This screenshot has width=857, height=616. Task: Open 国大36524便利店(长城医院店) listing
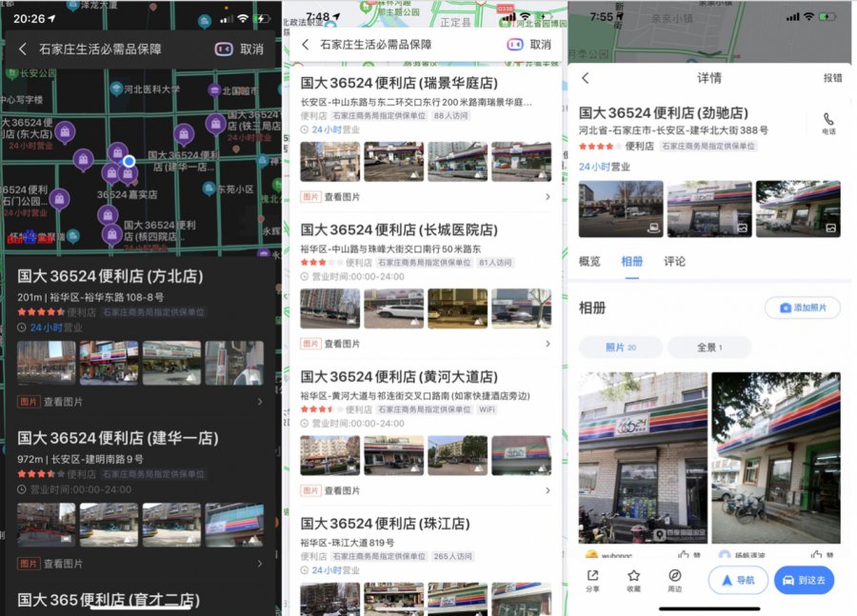[x=399, y=229]
